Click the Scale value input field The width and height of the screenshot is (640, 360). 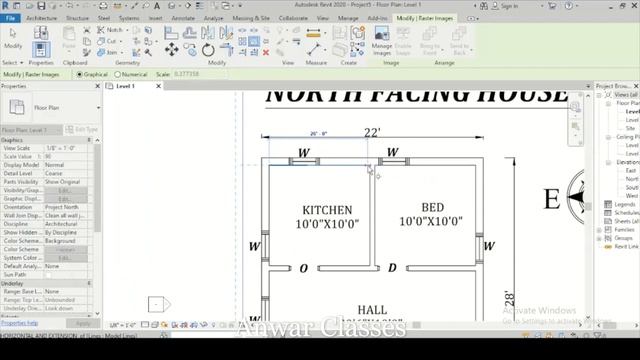(200, 74)
